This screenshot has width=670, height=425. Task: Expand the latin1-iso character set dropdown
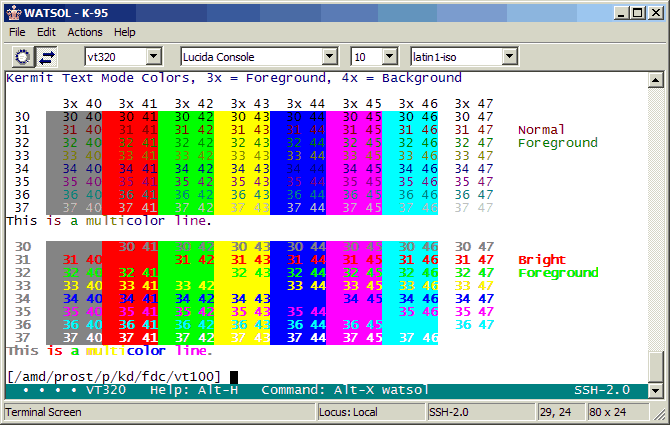point(509,57)
